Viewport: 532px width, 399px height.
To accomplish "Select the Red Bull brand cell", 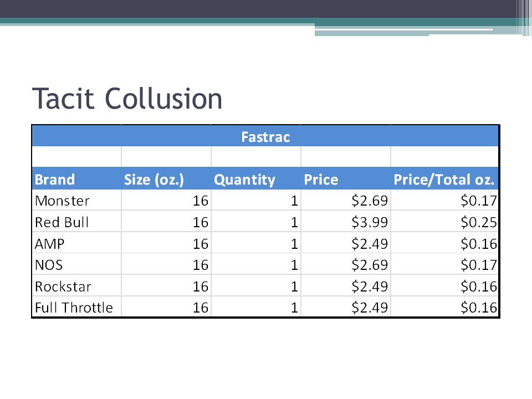I will click(x=76, y=222).
